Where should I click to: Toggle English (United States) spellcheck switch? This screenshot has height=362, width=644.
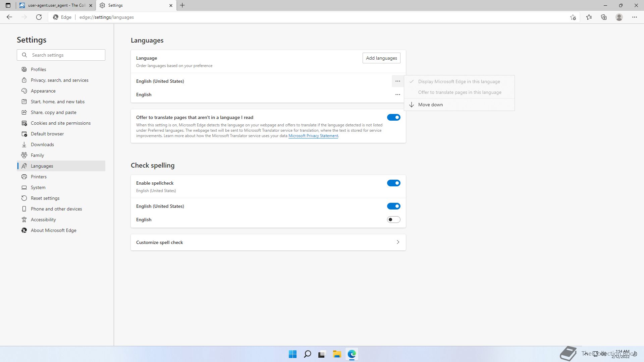(x=394, y=206)
